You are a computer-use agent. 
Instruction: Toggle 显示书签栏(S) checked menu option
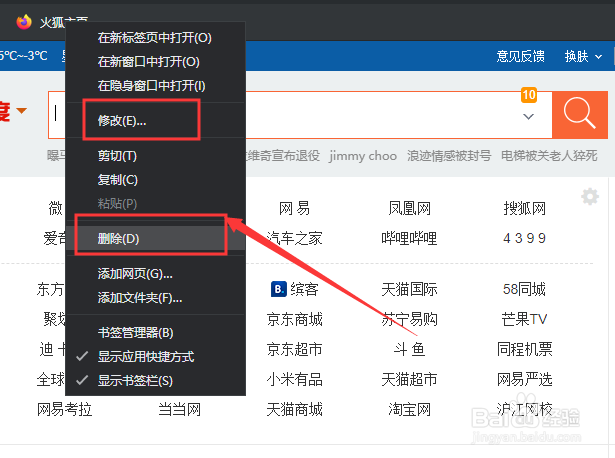pyautogui.click(x=156, y=380)
